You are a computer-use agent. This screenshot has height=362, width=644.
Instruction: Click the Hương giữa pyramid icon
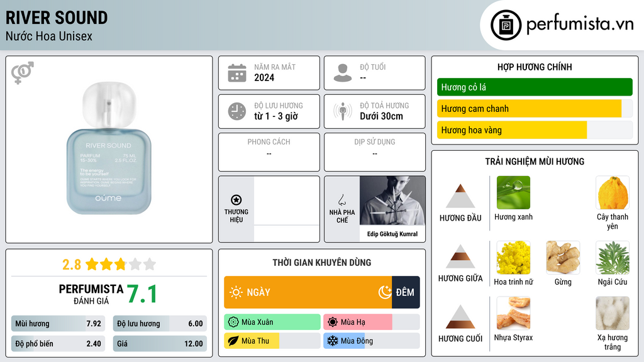(x=460, y=256)
